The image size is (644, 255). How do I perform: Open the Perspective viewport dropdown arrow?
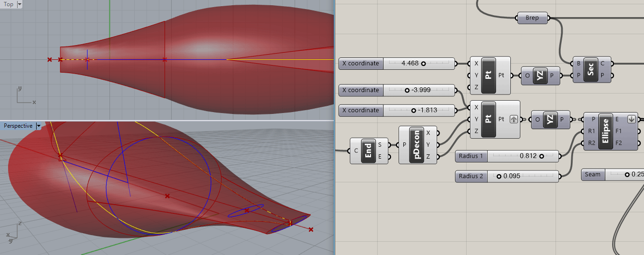38,126
